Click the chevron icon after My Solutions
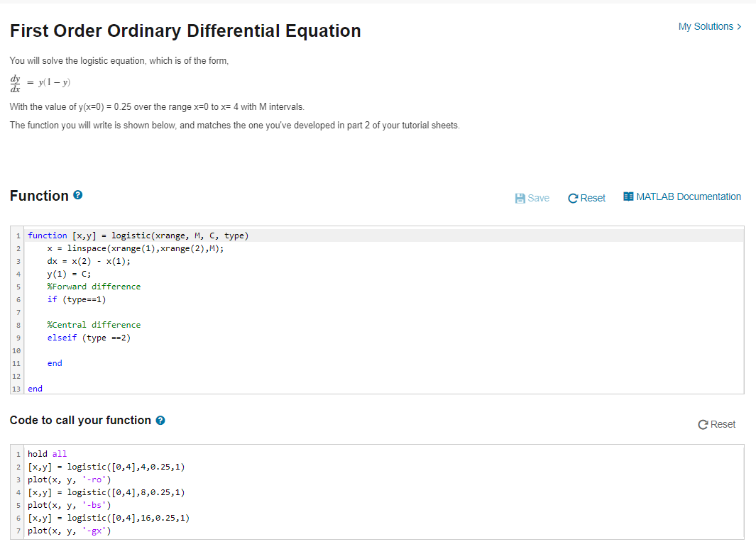 [x=738, y=26]
